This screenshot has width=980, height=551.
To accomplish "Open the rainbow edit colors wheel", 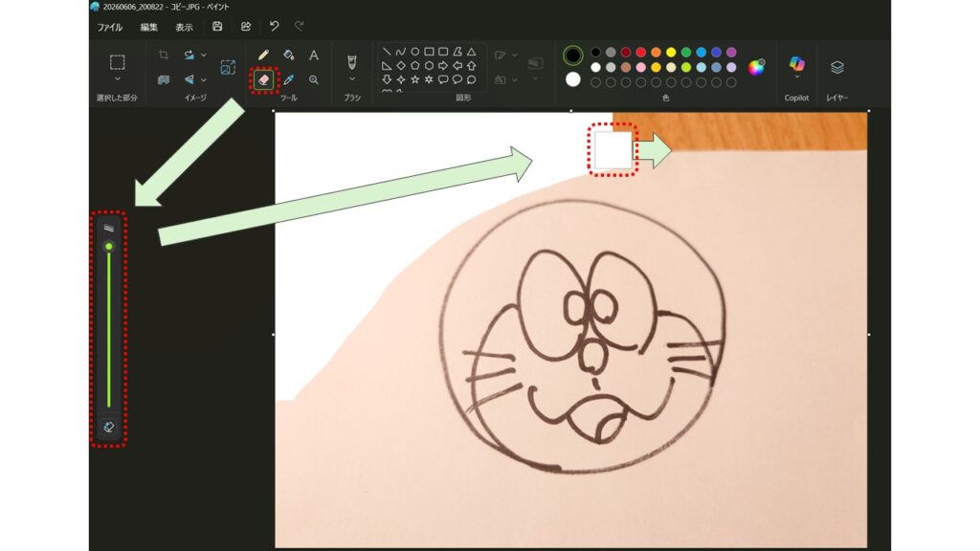I will pos(756,67).
